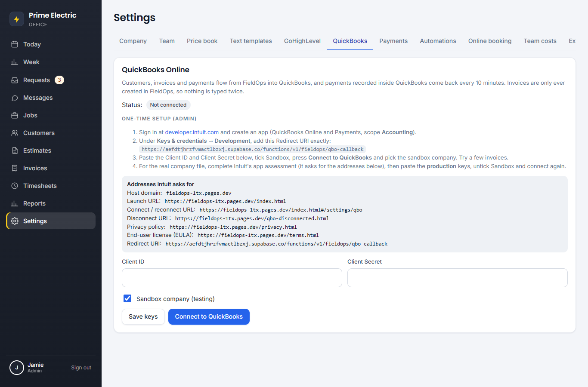Click the Reports chart icon
Image resolution: width=588 pixels, height=387 pixels.
pyautogui.click(x=15, y=203)
